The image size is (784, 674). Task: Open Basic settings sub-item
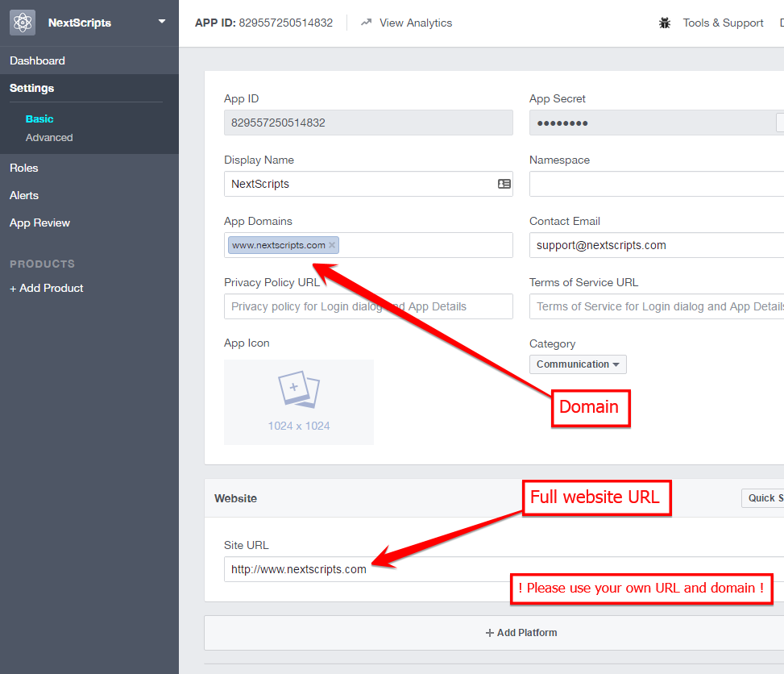coord(39,119)
